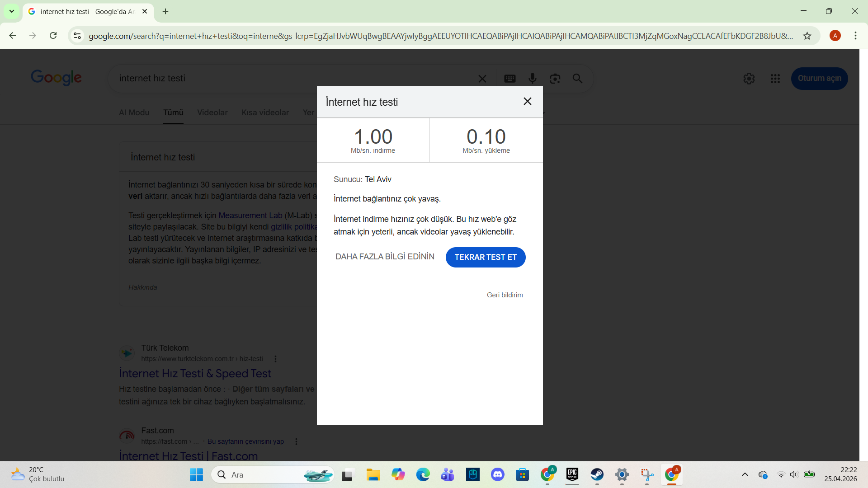
Task: Open Google quick settings gear
Action: pos(749,79)
